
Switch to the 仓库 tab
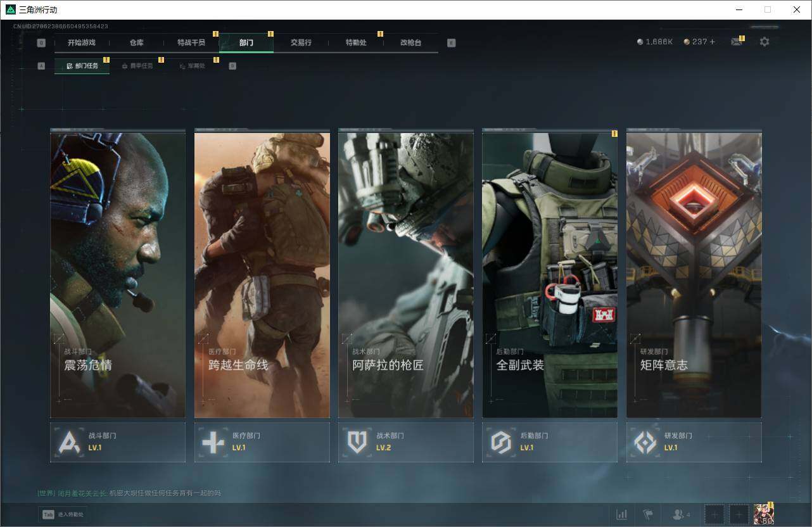coord(136,42)
